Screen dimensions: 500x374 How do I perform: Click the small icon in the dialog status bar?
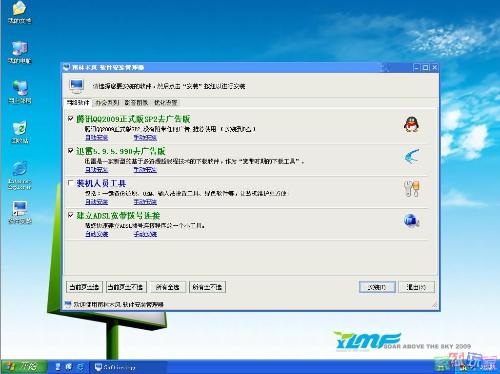pos(68,304)
